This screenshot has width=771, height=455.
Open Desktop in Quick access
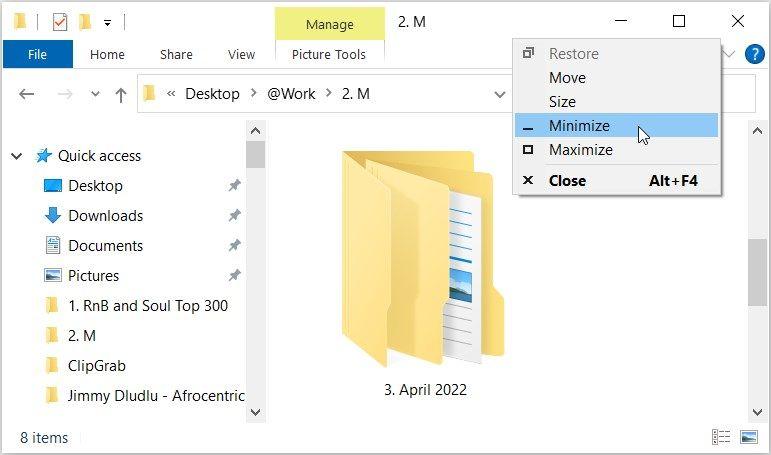click(x=95, y=186)
